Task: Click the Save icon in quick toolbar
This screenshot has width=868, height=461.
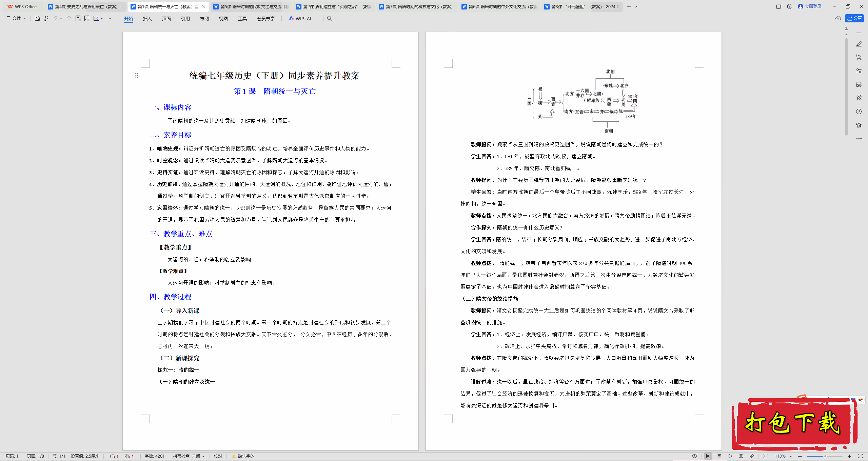Action: click(x=37, y=18)
